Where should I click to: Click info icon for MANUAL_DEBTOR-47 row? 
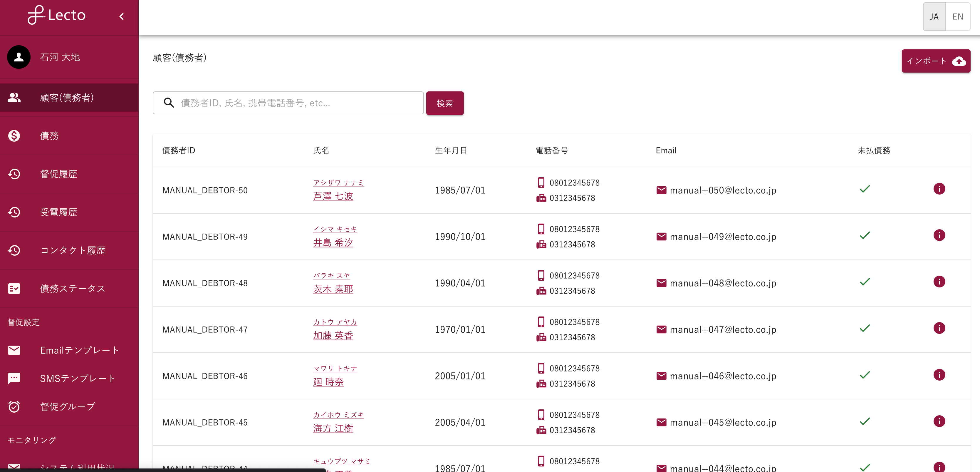[939, 328]
